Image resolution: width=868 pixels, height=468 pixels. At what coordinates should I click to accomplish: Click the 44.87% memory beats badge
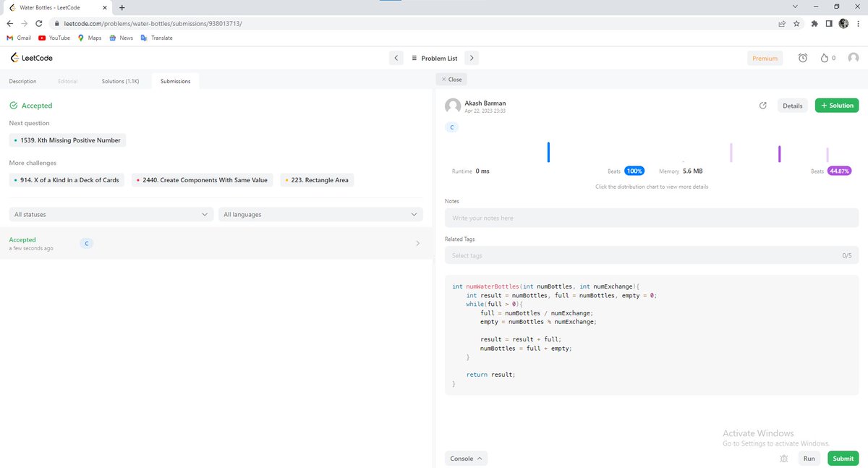point(840,171)
